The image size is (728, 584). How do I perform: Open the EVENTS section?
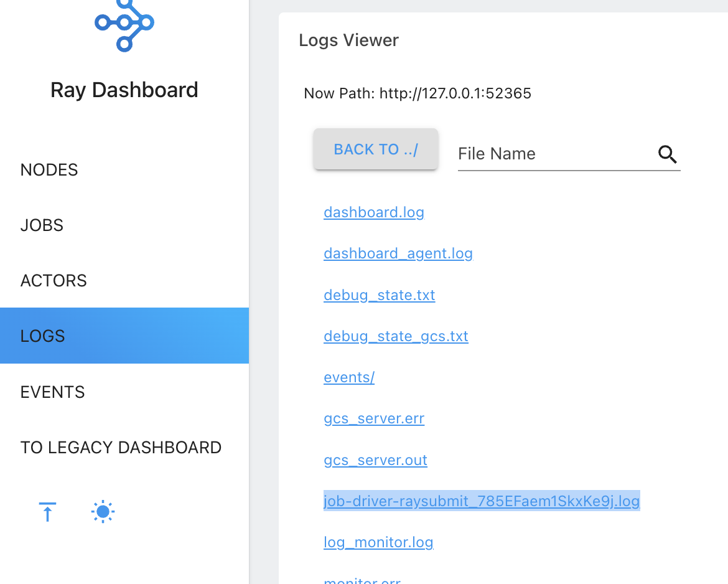pos(52,392)
